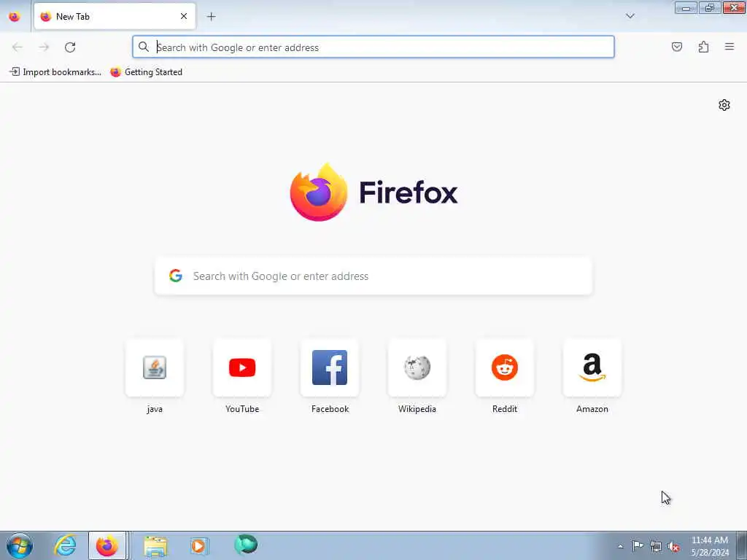Select the New Tab tab
Screen dimensions: 747x560
115,17
